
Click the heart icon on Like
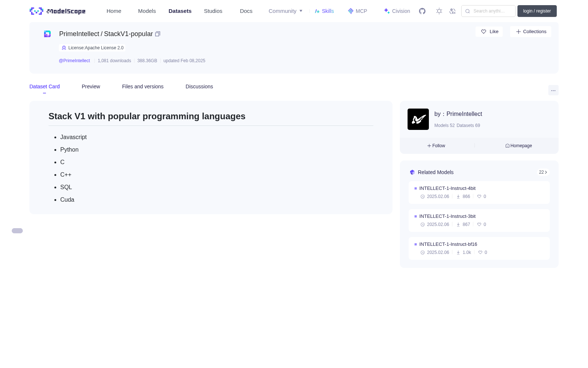coord(484,32)
